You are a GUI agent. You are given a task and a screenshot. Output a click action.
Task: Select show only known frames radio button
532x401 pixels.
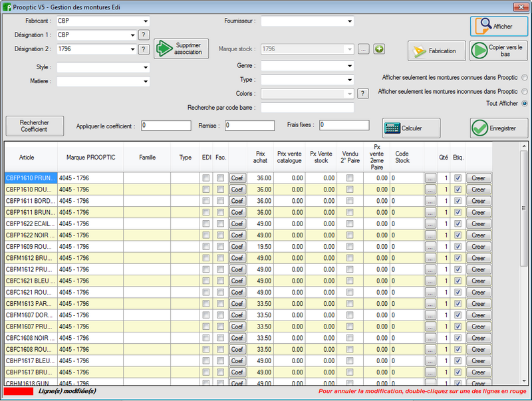click(x=525, y=78)
